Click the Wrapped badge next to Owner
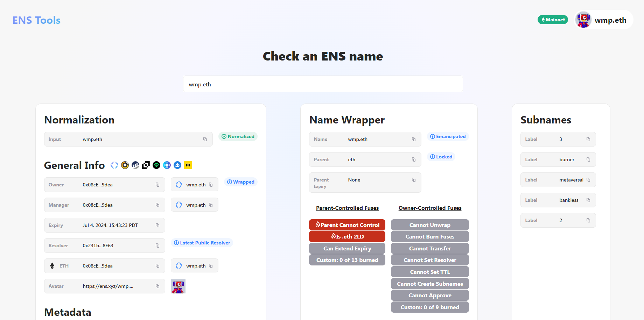This screenshot has height=320, width=644. click(x=240, y=182)
